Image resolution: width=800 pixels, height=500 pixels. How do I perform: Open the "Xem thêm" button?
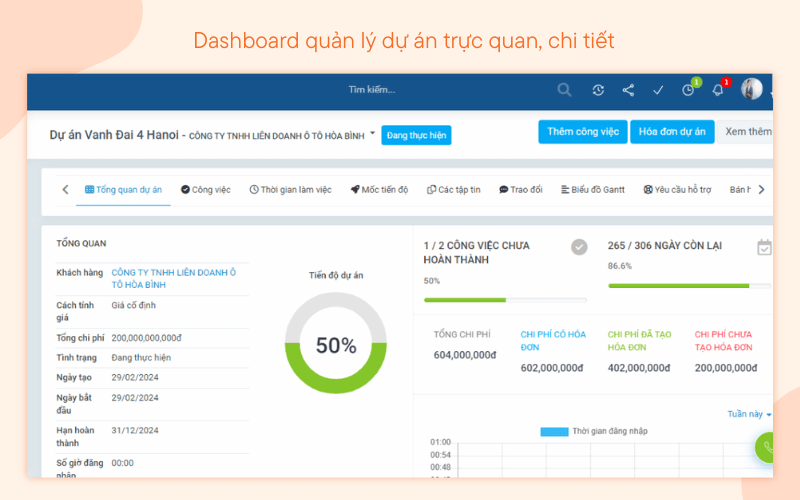click(745, 132)
